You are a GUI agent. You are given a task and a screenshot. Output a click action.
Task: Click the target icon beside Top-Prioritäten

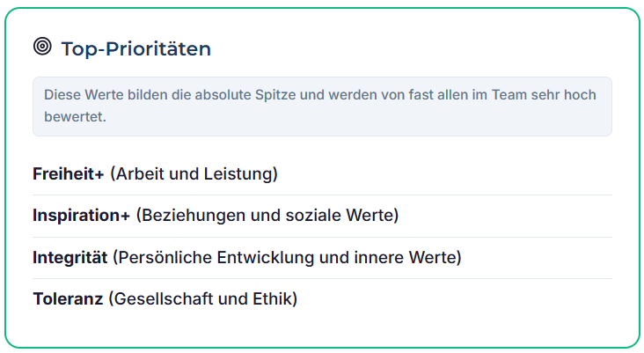point(42,48)
